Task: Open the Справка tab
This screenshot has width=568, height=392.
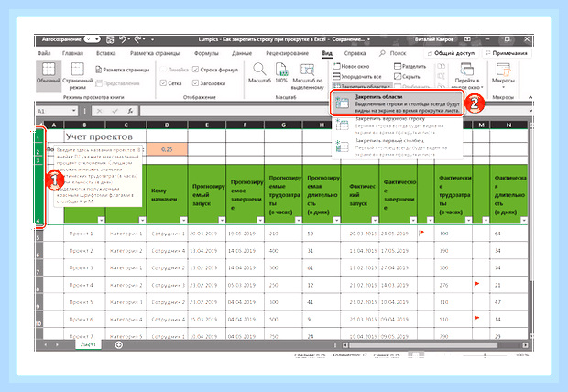Action: pyautogui.click(x=355, y=53)
